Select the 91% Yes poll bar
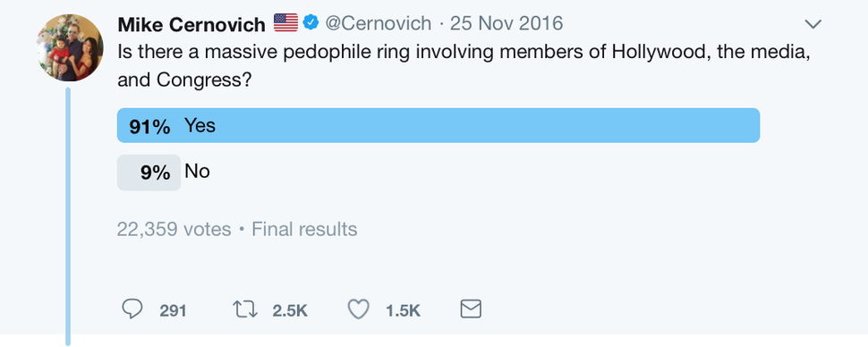868x347 pixels. [438, 125]
